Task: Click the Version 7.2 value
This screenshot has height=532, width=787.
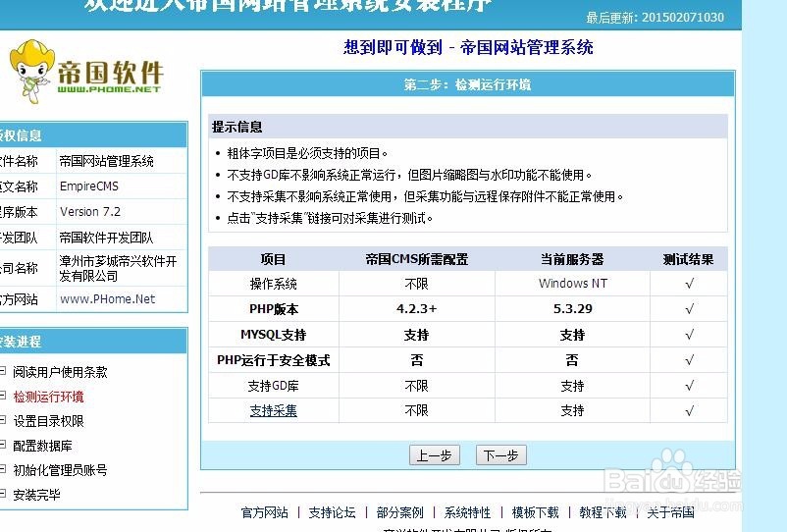Action: tap(90, 212)
